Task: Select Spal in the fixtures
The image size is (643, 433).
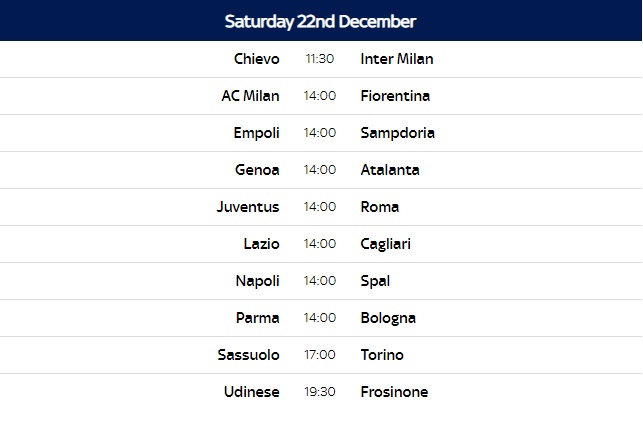Action: click(x=375, y=281)
